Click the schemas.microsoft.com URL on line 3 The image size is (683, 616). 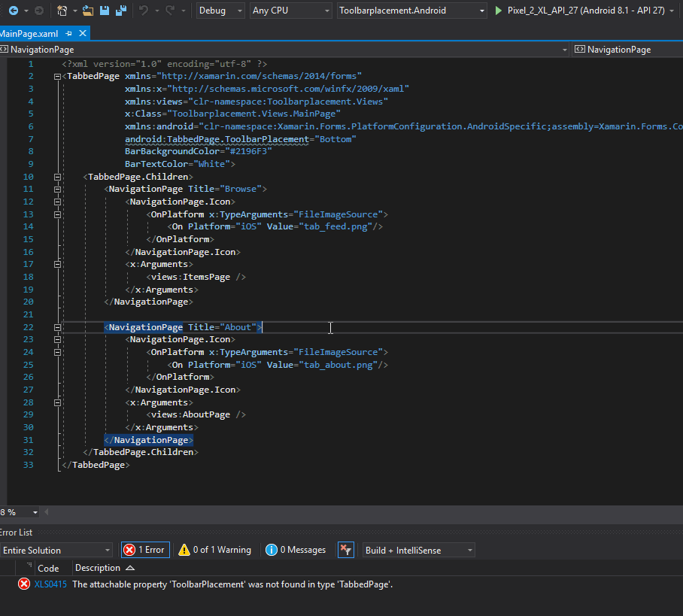click(288, 89)
